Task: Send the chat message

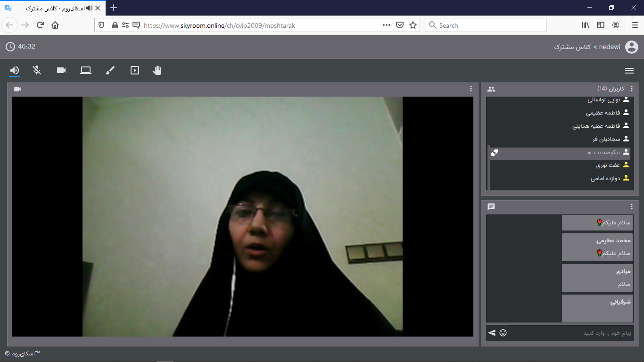Action: pyautogui.click(x=492, y=333)
